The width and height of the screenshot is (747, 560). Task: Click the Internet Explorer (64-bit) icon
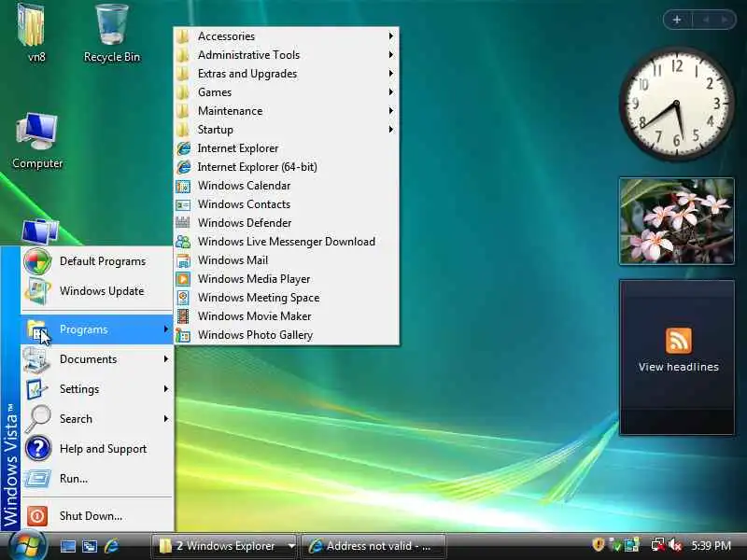point(183,167)
